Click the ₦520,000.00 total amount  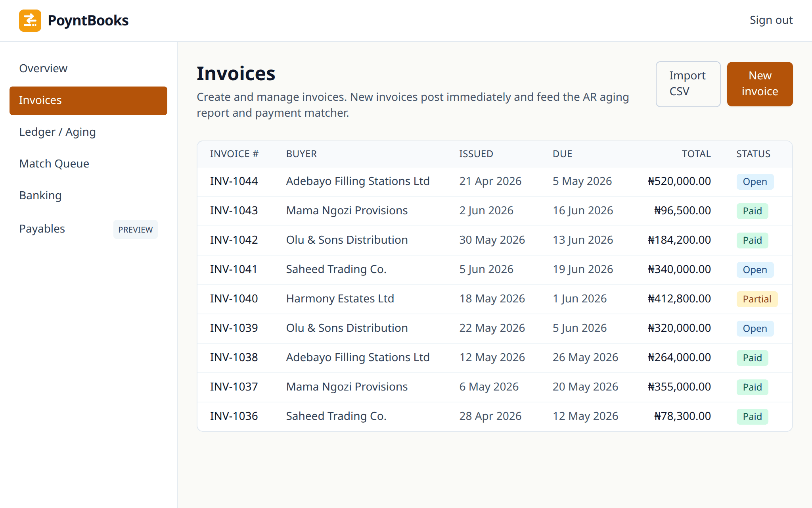679,181
